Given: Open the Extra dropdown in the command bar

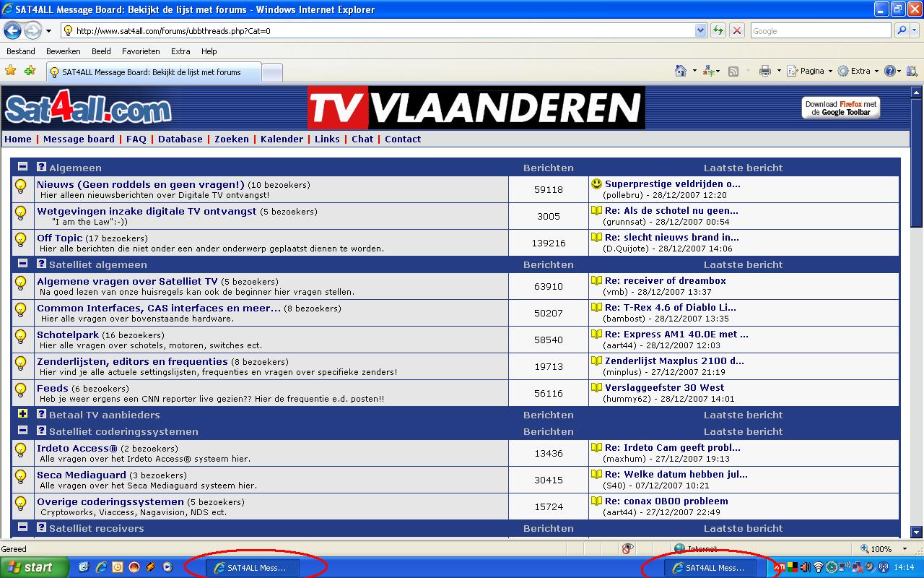Looking at the screenshot, I should [x=858, y=71].
